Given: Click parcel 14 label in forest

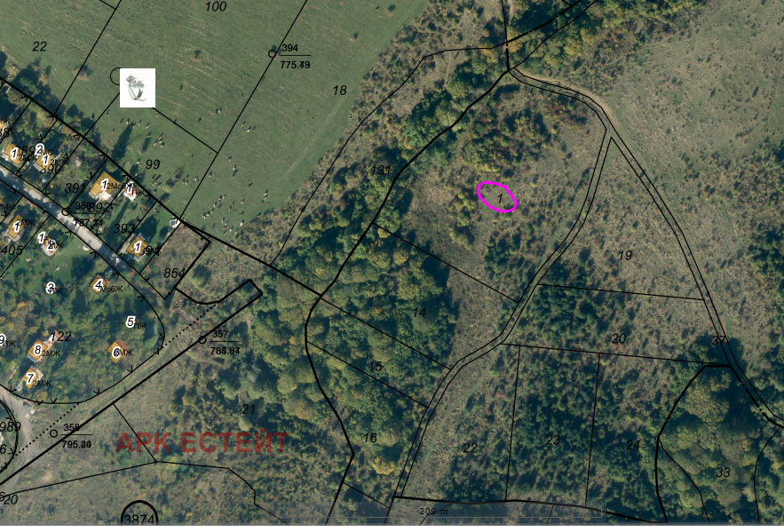Looking at the screenshot, I should coord(419,312).
